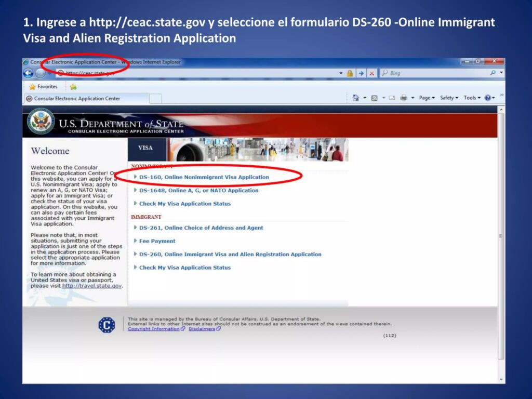The width and height of the screenshot is (532, 399).
Task: Open the Page dropdown menu
Action: point(427,98)
